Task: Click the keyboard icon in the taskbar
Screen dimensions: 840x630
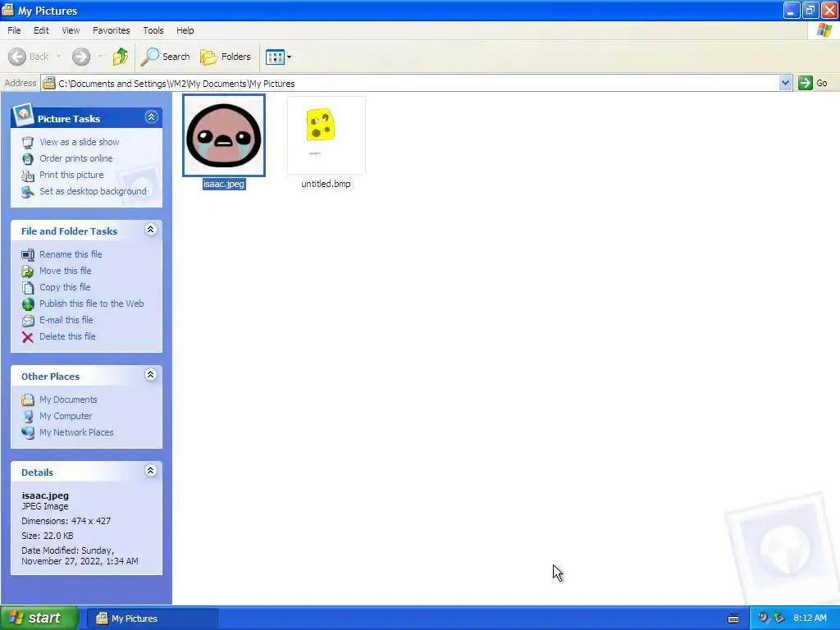Action: (733, 619)
